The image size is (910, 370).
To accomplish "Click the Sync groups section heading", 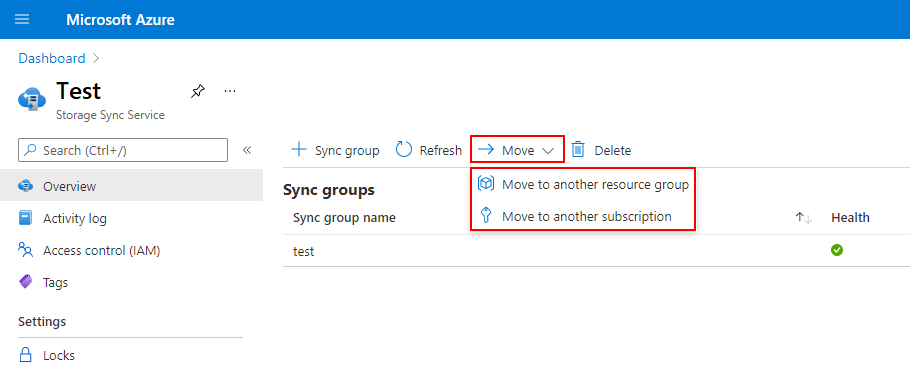I will point(328,190).
